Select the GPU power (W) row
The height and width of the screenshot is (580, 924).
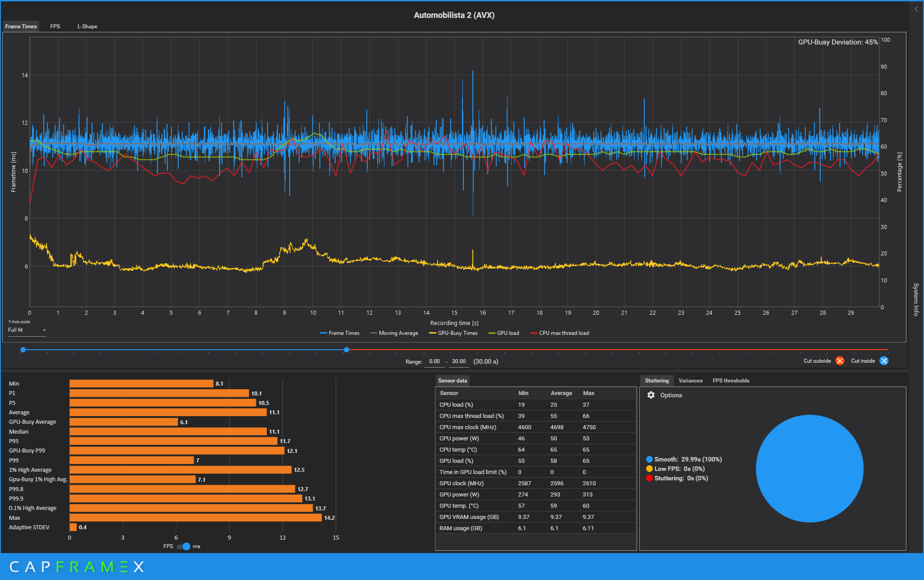(x=536, y=494)
